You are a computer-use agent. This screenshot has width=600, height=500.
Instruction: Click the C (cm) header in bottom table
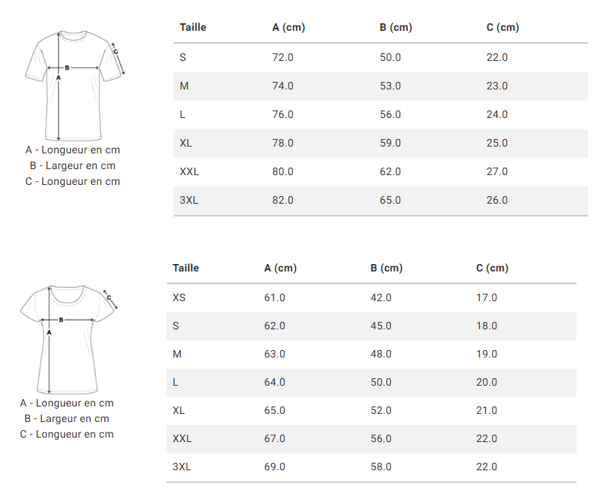492,268
